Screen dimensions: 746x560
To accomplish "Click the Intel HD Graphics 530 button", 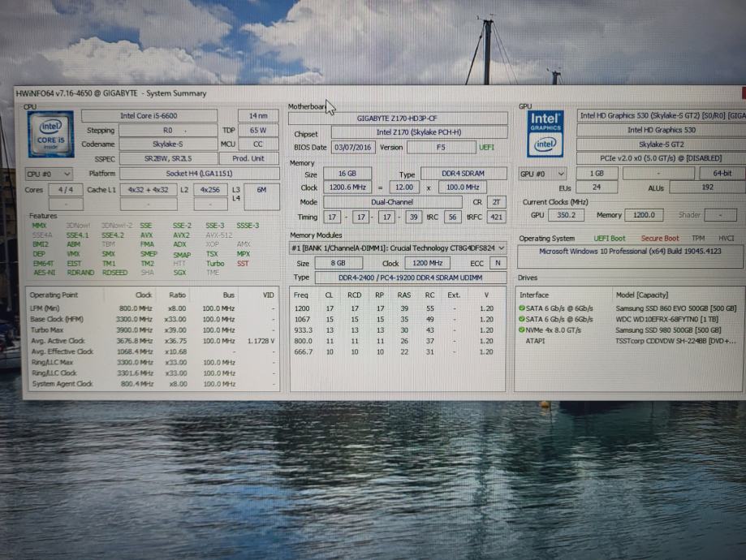I will [661, 130].
